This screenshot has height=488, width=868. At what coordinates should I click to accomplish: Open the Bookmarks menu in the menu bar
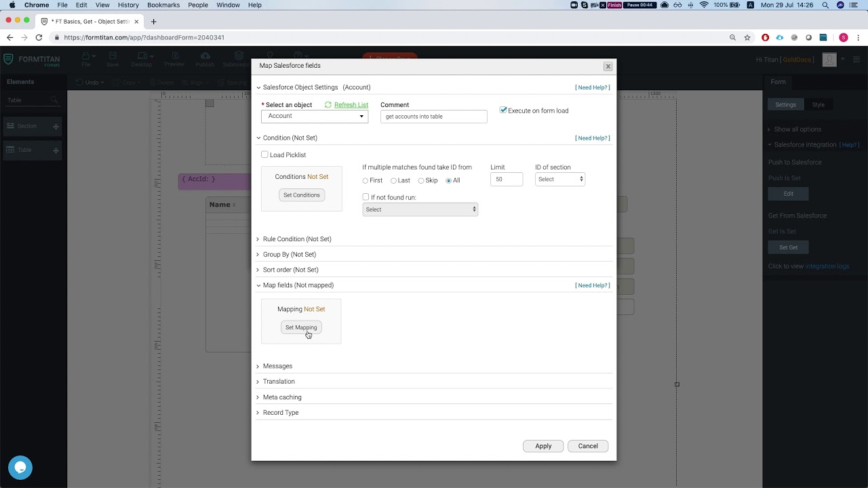tap(163, 5)
